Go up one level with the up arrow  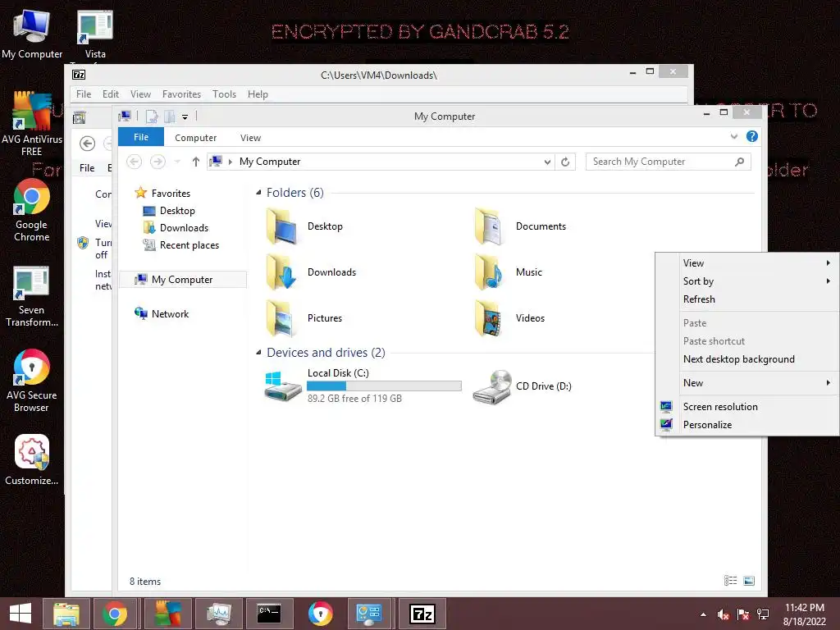click(196, 162)
